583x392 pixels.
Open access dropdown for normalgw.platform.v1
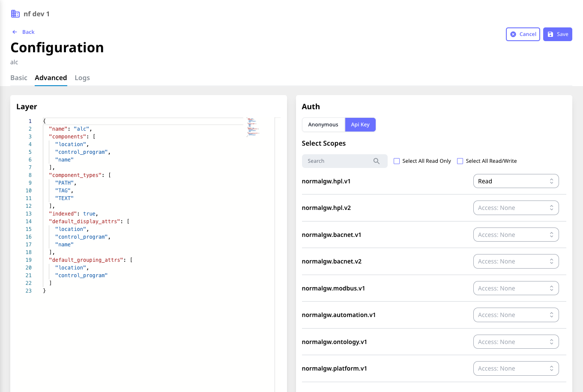(x=516, y=368)
